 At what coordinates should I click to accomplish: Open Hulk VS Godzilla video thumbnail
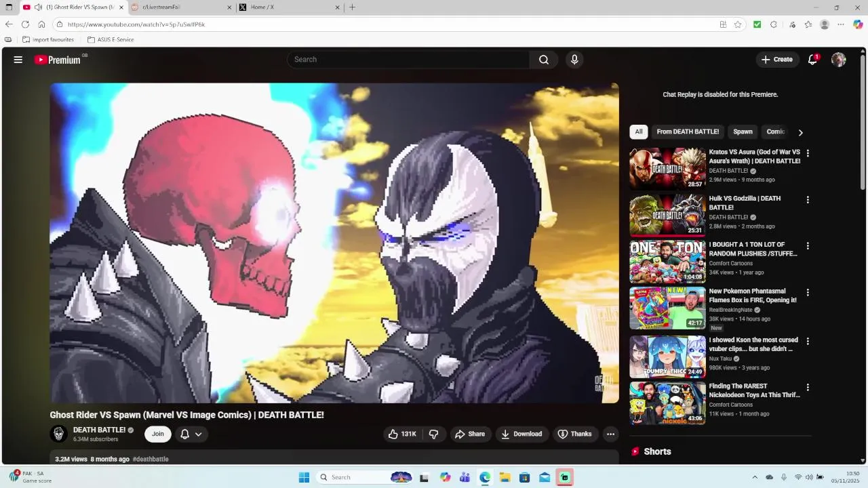click(667, 215)
